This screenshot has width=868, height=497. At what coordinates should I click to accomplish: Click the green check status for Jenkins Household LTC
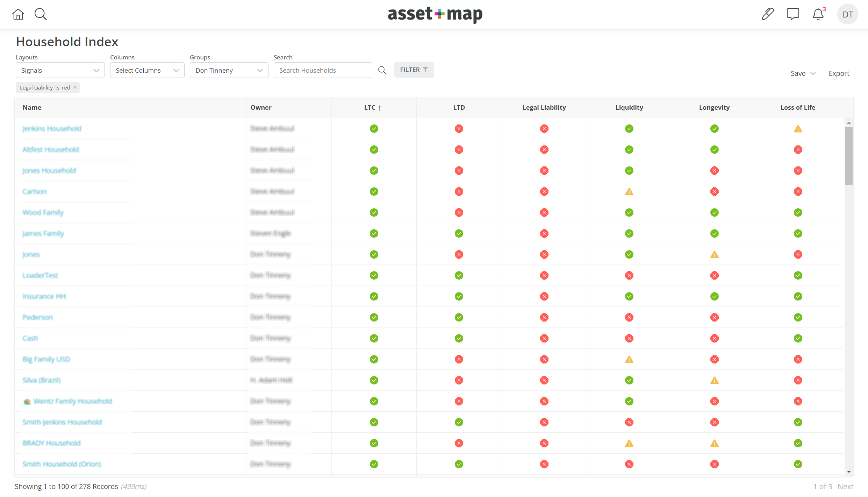tap(374, 129)
